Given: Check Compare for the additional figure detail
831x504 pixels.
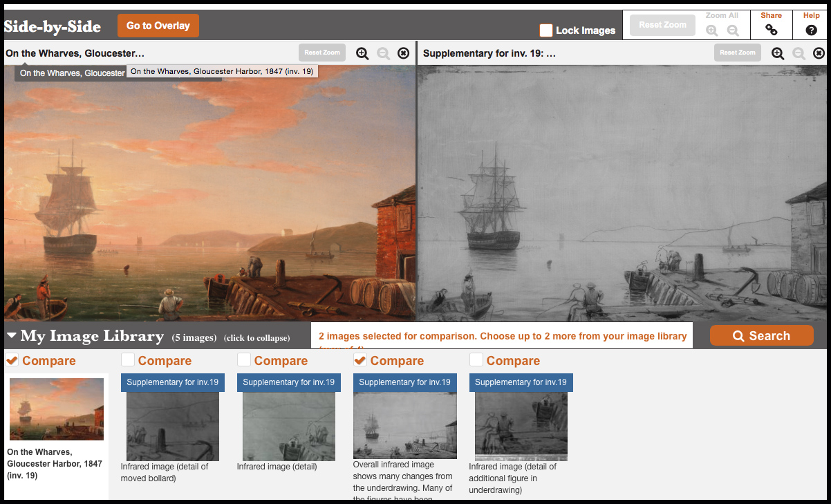Looking at the screenshot, I should point(476,360).
